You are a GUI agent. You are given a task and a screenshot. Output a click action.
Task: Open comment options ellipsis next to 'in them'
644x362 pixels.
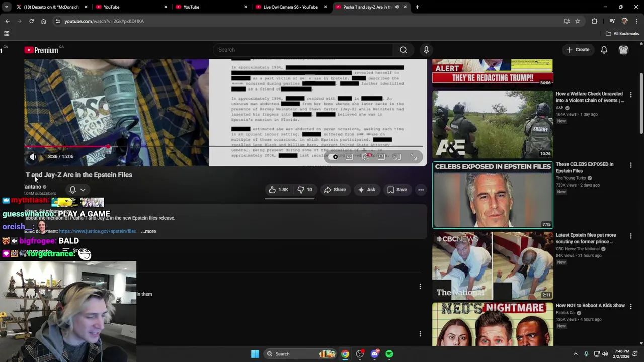click(420, 287)
